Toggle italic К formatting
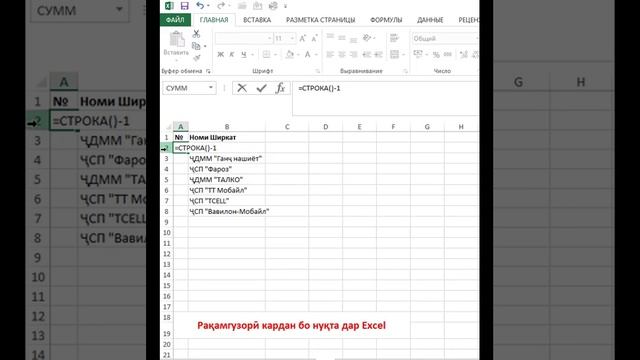The width and height of the screenshot is (640, 360). point(232,54)
